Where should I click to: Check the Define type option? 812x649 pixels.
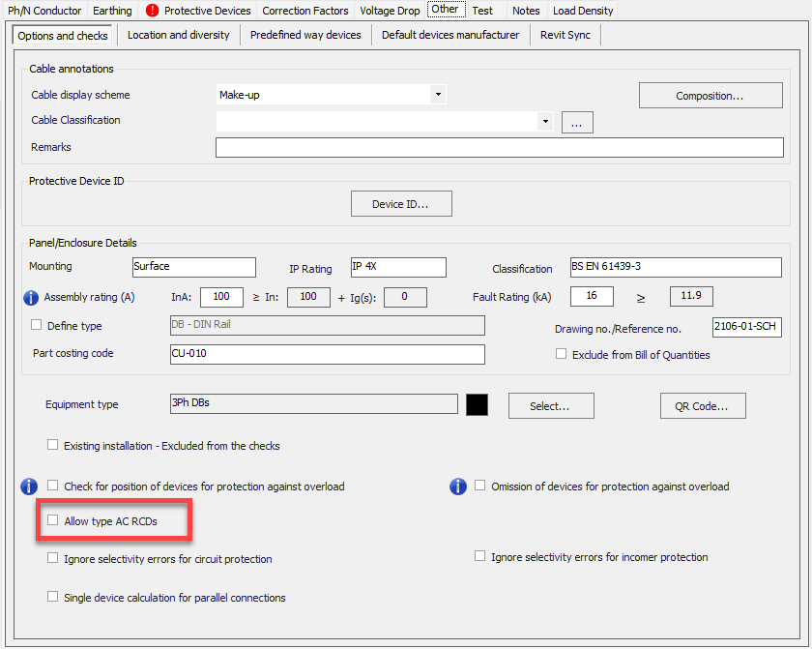click(38, 326)
